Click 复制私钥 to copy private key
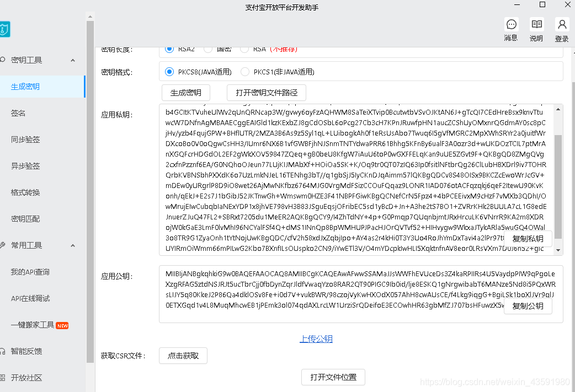 (x=528, y=239)
